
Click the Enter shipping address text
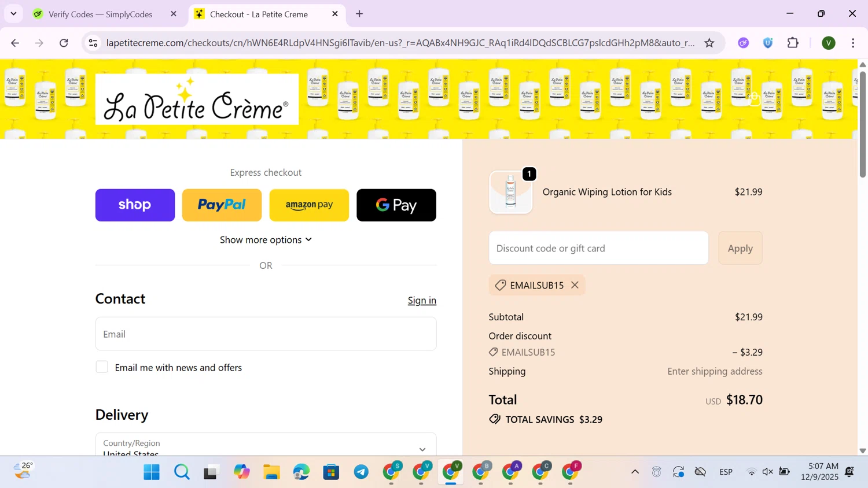coord(715,371)
